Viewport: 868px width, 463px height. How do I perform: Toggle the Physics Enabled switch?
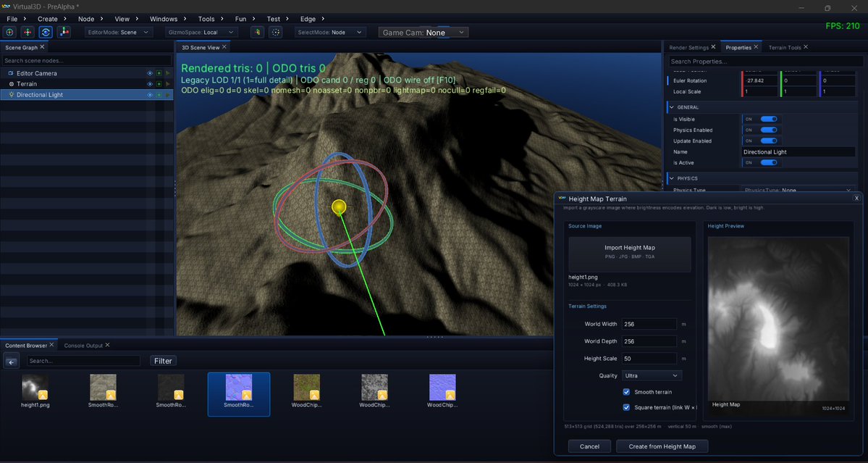[769, 130]
